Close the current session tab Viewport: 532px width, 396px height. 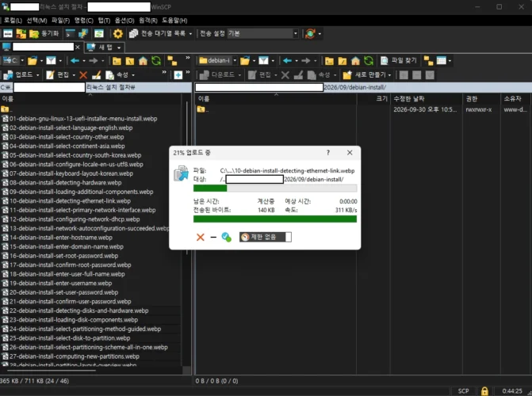(78, 48)
